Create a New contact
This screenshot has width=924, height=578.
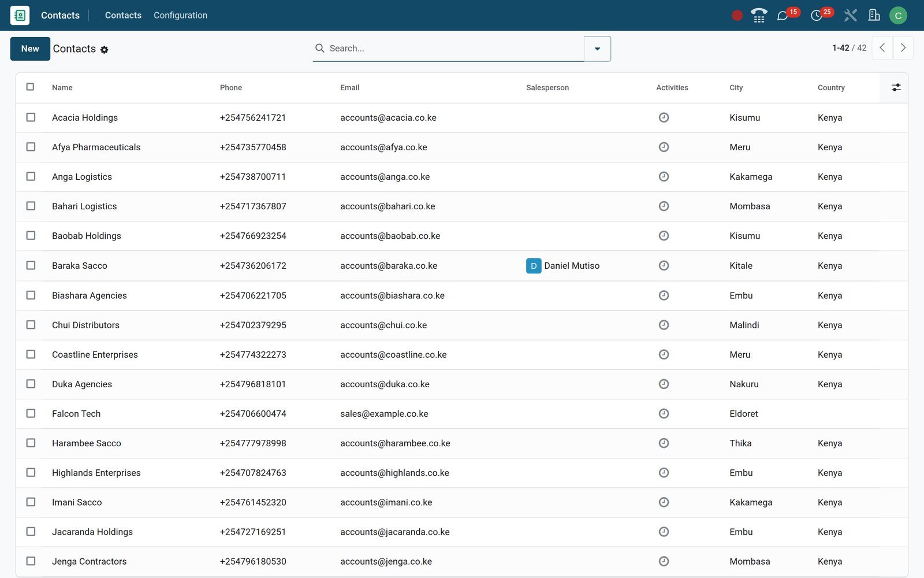tap(30, 49)
